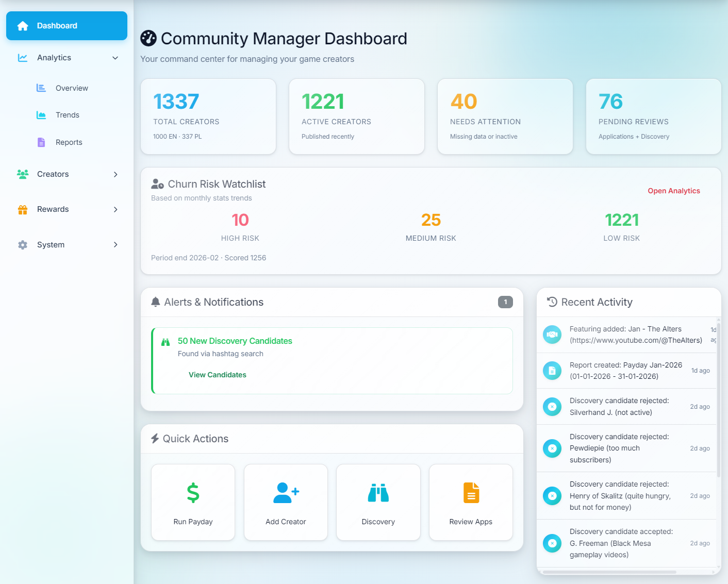Expand the Creators menu chevron

(x=115, y=174)
